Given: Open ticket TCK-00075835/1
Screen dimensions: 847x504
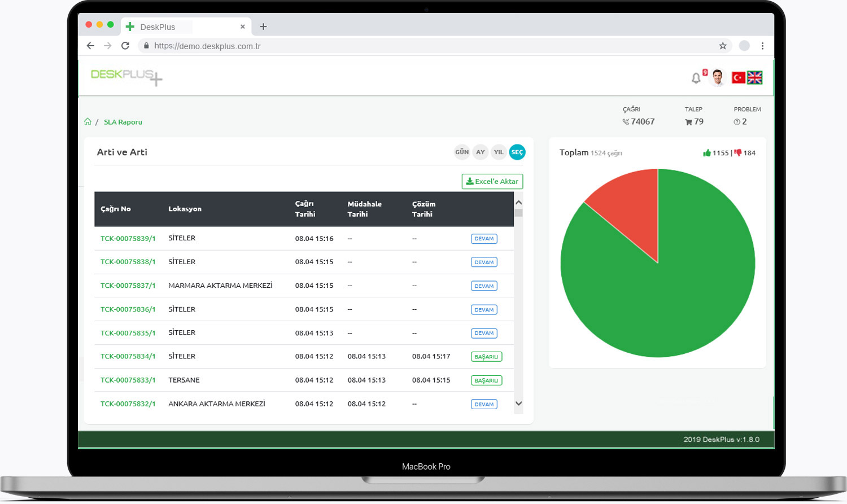Looking at the screenshot, I should coord(128,333).
